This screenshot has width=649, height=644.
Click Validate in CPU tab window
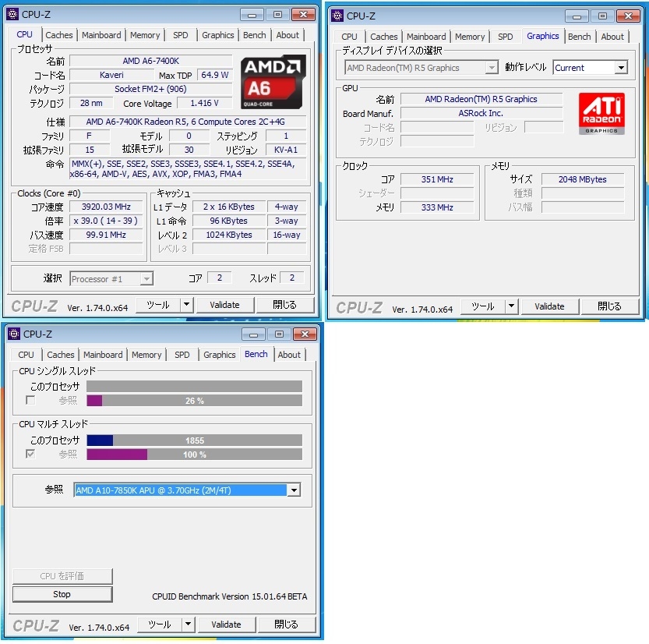[224, 305]
